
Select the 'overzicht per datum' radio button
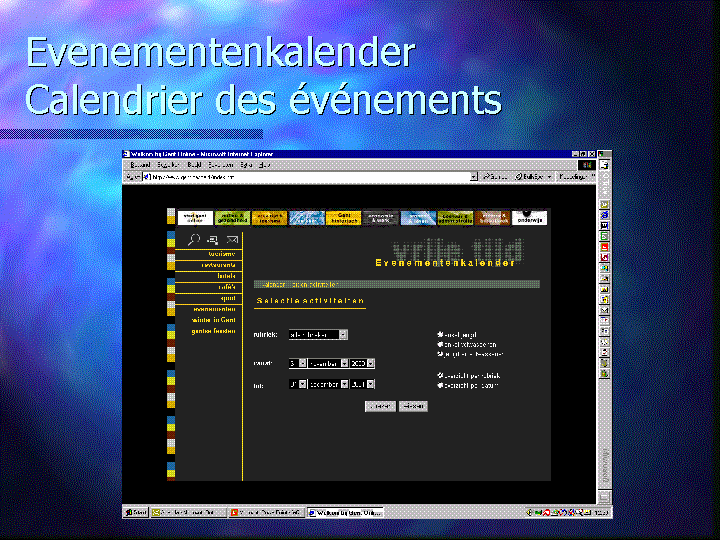click(x=441, y=384)
